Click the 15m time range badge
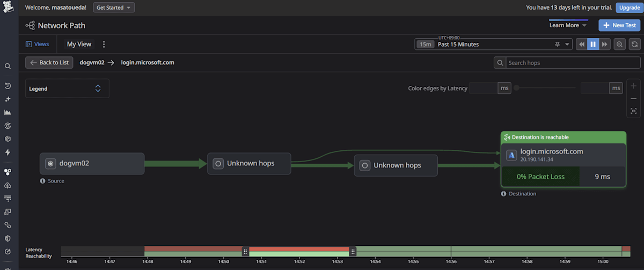The image size is (644, 270). point(425,45)
